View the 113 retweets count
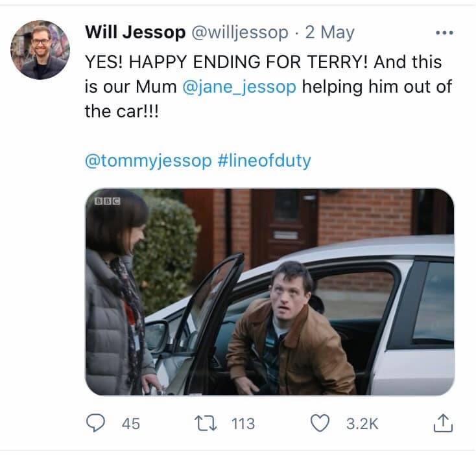The image size is (476, 455). 243,424
